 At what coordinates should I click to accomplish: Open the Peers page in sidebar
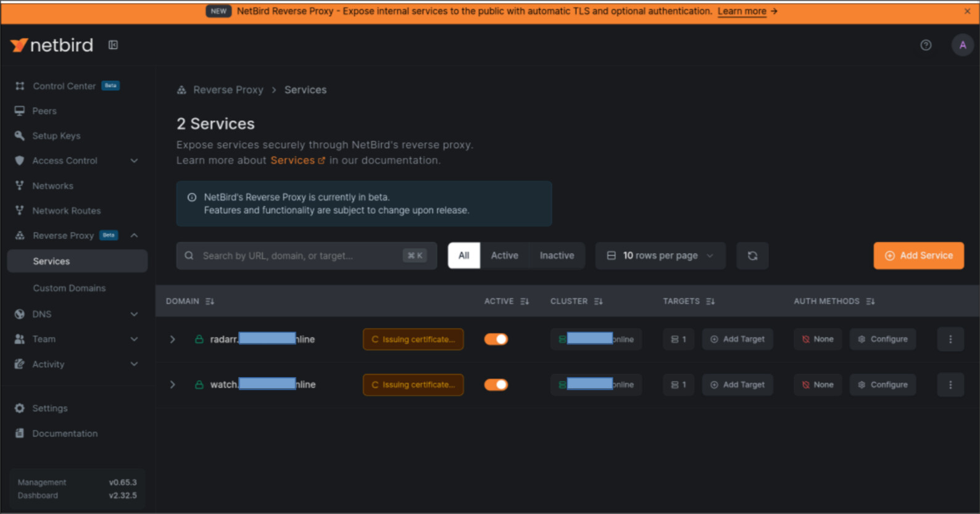tap(44, 111)
